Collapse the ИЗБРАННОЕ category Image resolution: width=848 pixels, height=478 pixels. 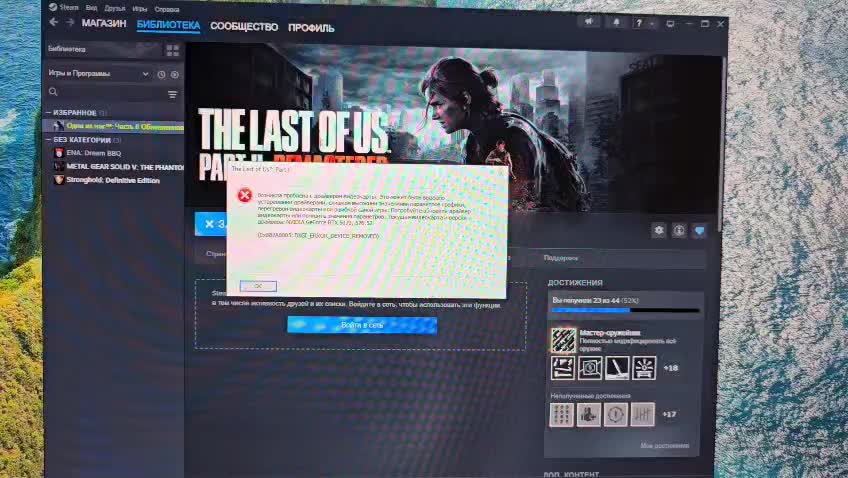point(48,112)
